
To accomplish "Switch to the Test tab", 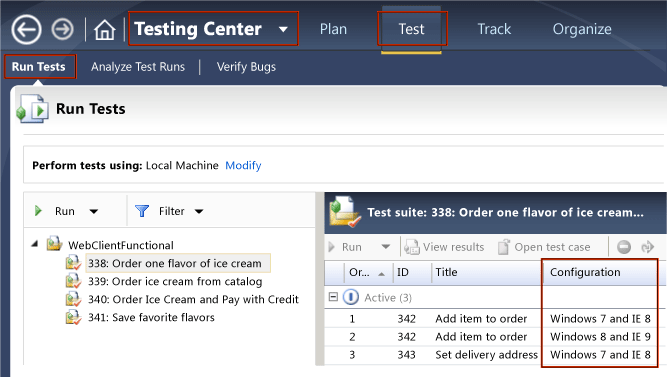I will 411,29.
